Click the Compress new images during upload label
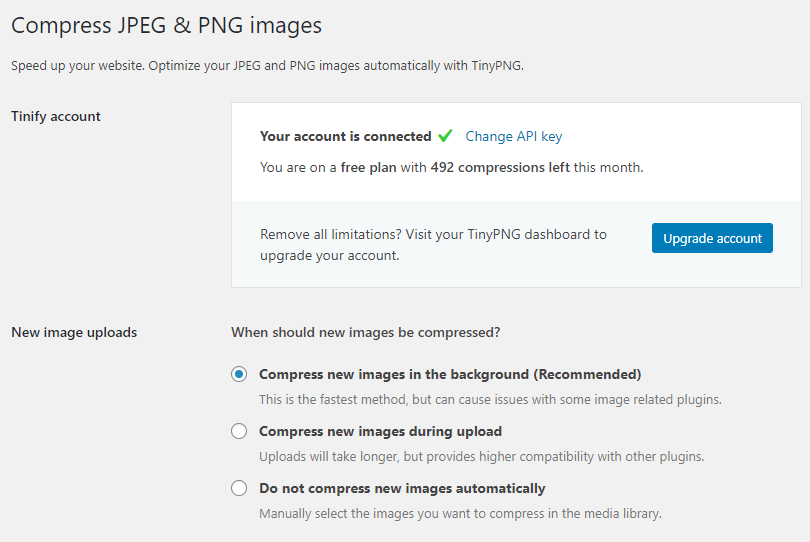Screen dimensions: 810x542 [x=380, y=431]
